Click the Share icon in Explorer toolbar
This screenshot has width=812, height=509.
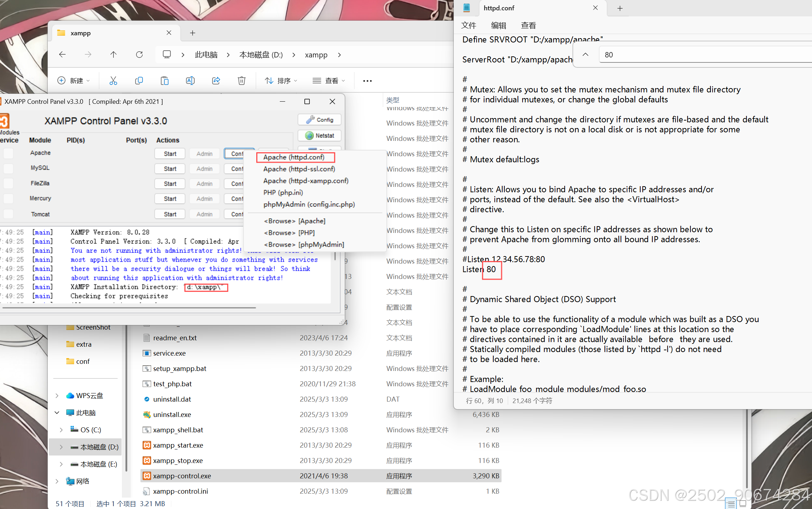216,81
